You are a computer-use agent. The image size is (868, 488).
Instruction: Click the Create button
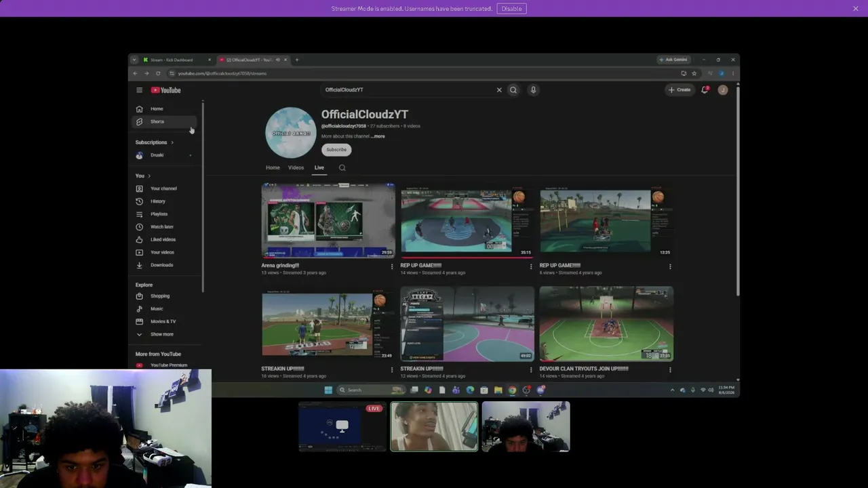[x=679, y=89]
